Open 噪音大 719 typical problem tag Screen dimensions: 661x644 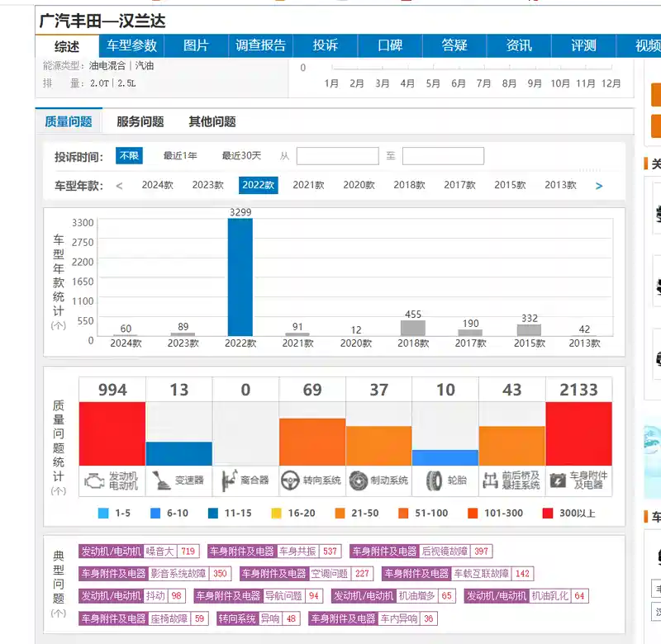coord(139,552)
